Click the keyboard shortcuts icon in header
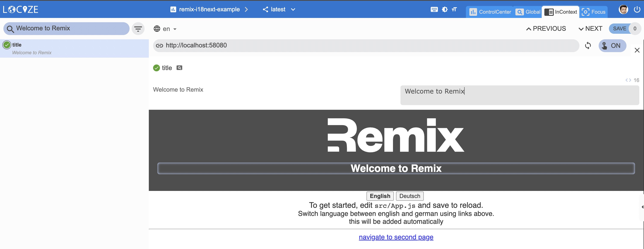This screenshot has height=249, width=644. click(x=434, y=9)
